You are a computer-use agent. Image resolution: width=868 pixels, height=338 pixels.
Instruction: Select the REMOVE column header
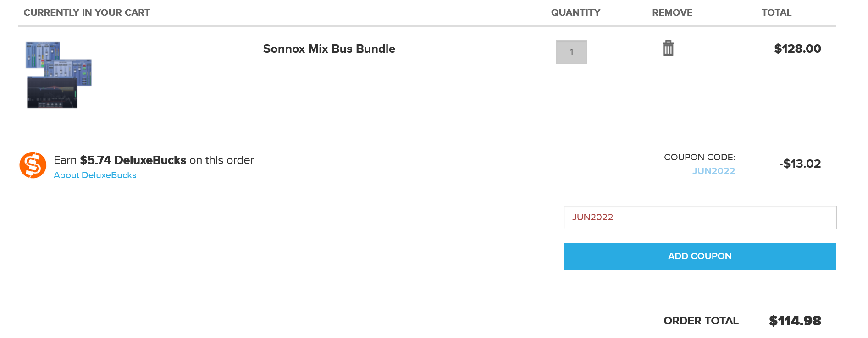[672, 13]
